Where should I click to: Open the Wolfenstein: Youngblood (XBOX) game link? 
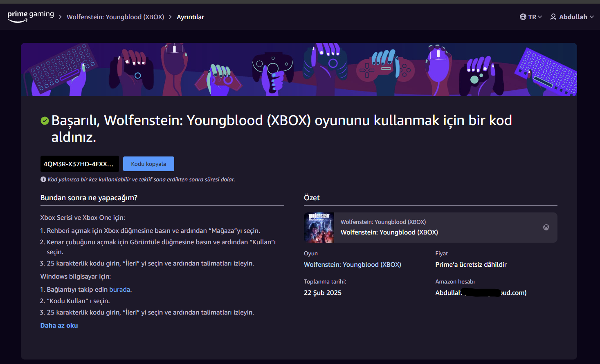[x=352, y=264]
